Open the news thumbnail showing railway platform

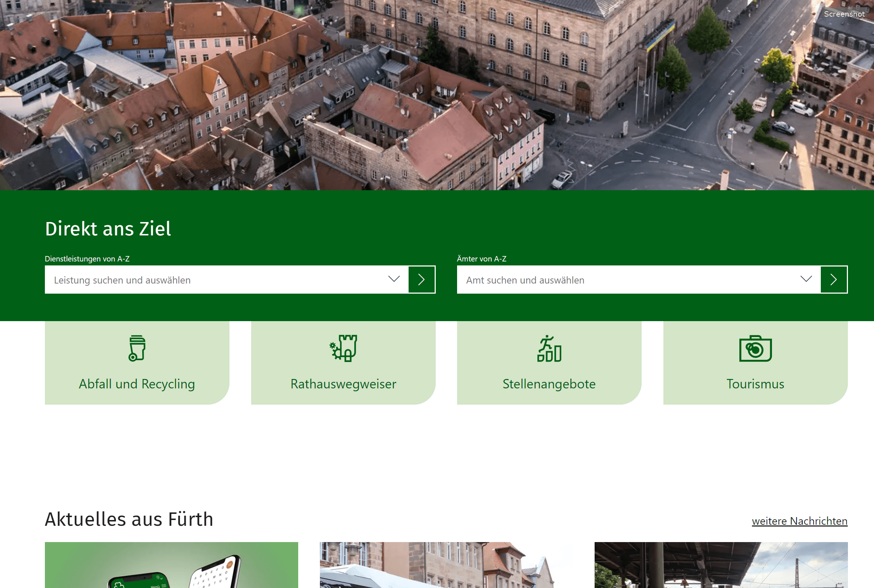(721, 565)
